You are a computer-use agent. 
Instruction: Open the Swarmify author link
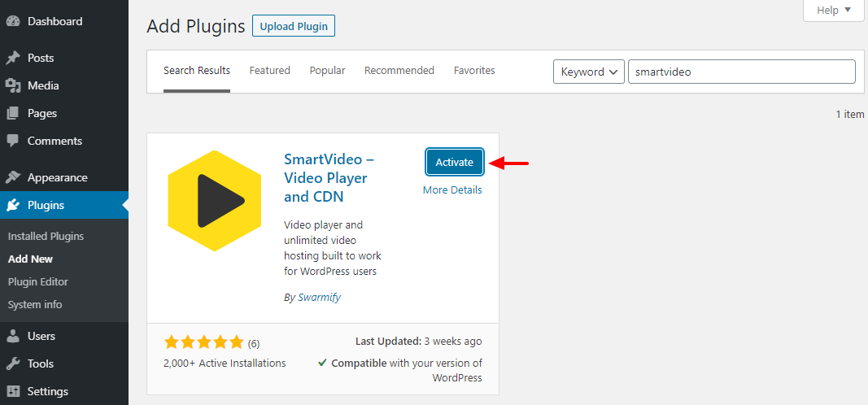point(320,297)
